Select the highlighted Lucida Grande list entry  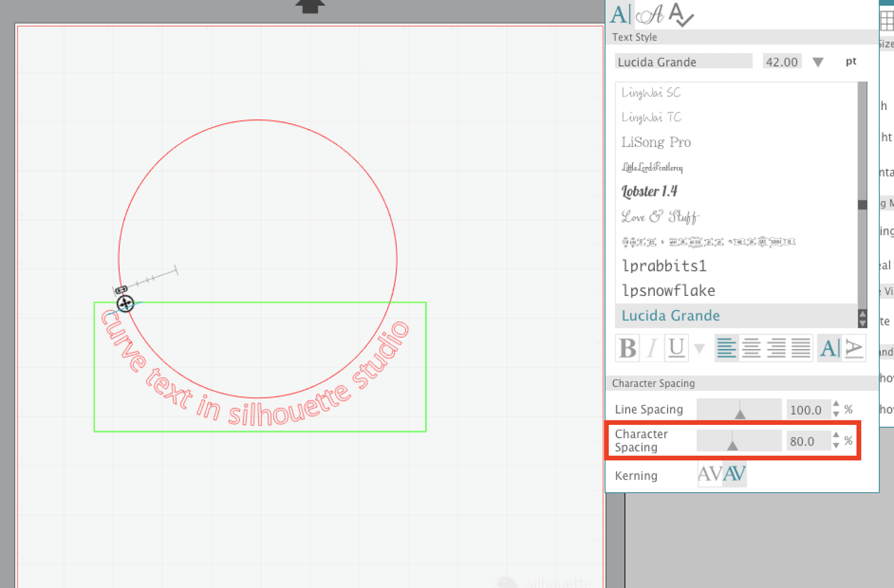(736, 315)
